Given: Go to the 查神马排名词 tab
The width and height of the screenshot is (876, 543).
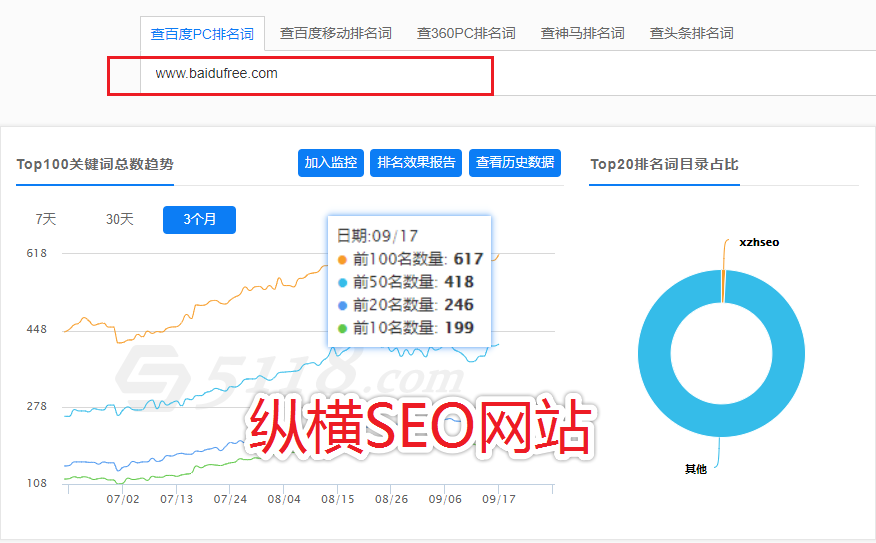Looking at the screenshot, I should tap(582, 33).
